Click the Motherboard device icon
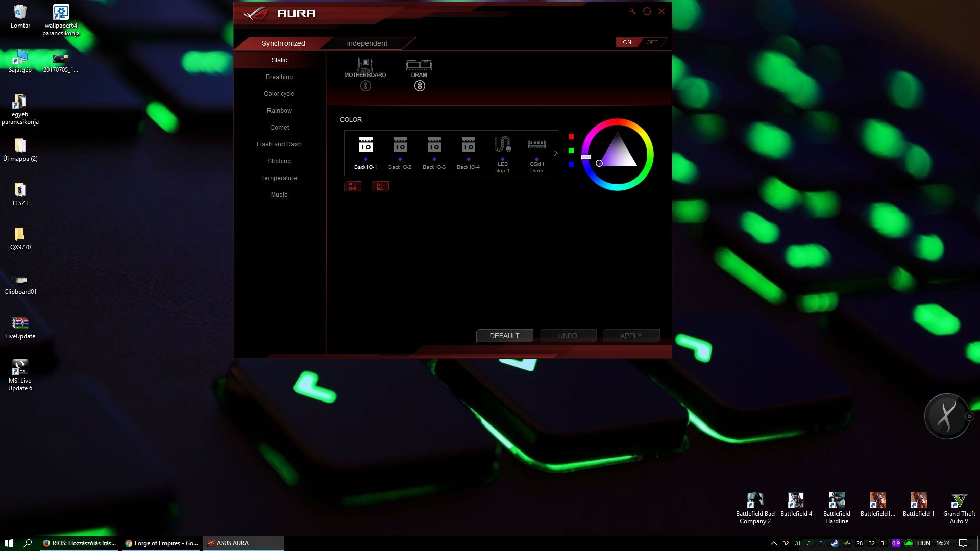 pyautogui.click(x=365, y=67)
